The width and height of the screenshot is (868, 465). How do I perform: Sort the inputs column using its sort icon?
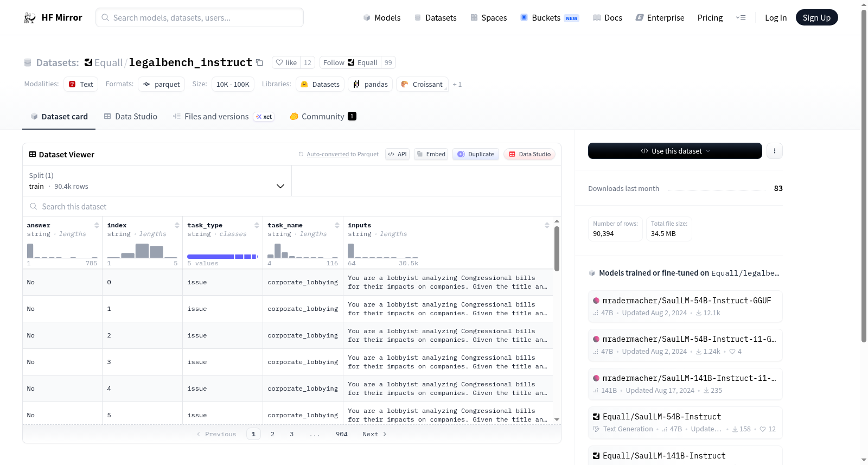547,225
